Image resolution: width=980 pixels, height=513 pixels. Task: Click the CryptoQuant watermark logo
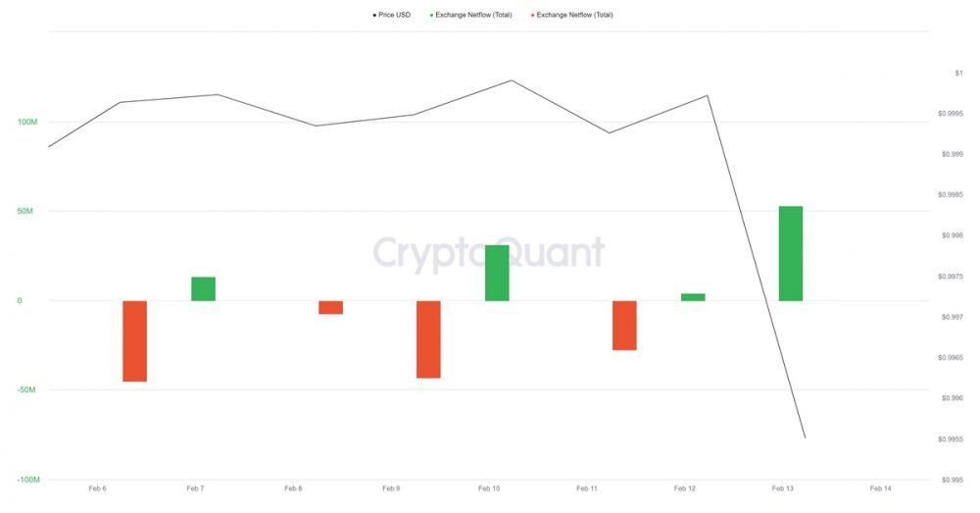pos(489,253)
